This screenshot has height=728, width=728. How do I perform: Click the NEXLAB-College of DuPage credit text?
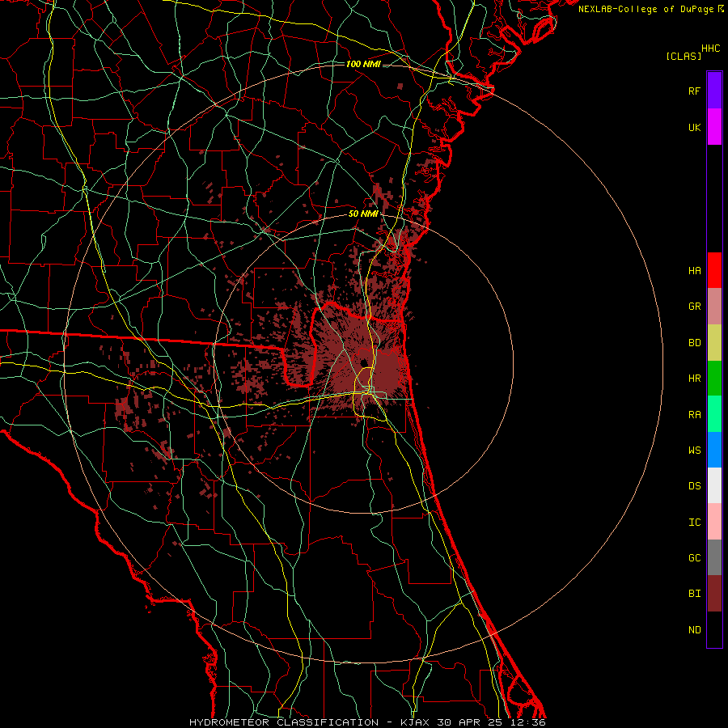point(645,9)
